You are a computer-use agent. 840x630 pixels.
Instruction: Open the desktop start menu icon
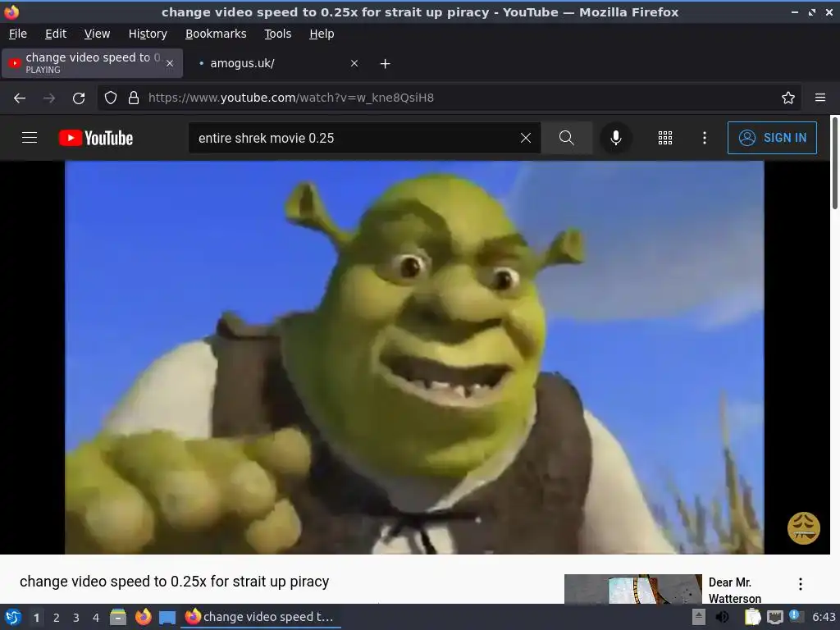pos(13,617)
